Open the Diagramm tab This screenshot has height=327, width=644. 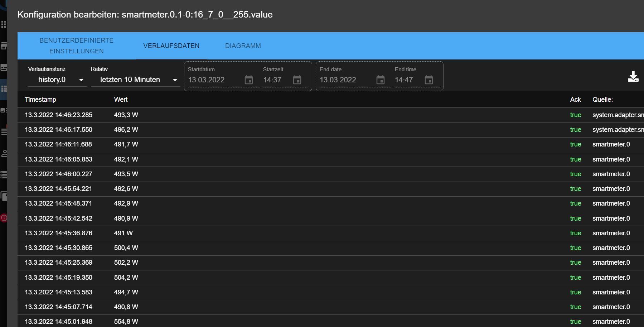point(243,46)
